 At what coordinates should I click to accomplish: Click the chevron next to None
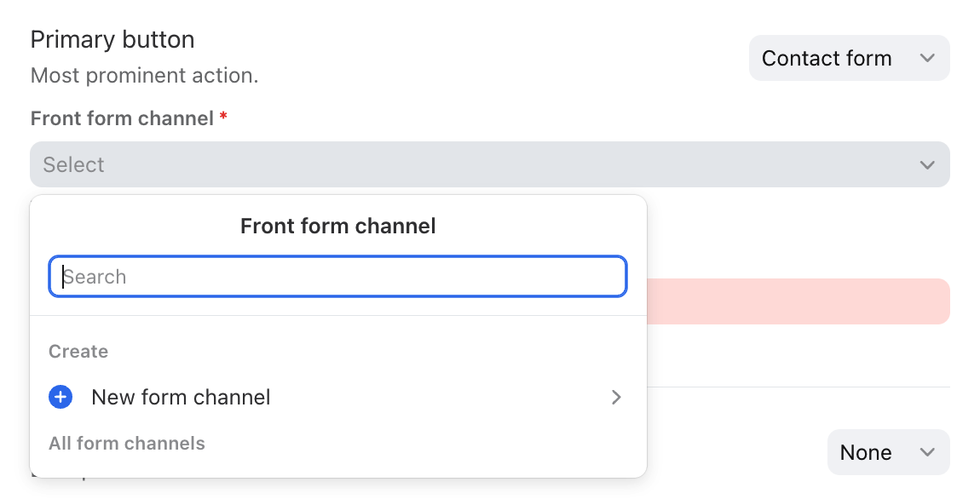pos(927,452)
